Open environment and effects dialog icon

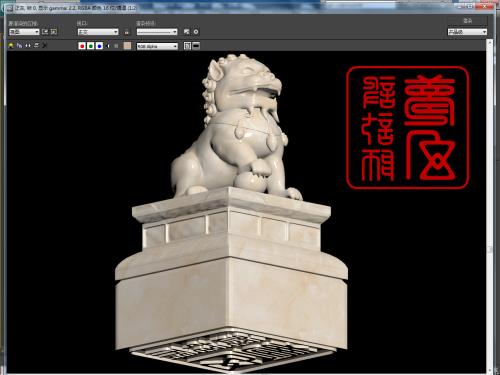tap(196, 32)
